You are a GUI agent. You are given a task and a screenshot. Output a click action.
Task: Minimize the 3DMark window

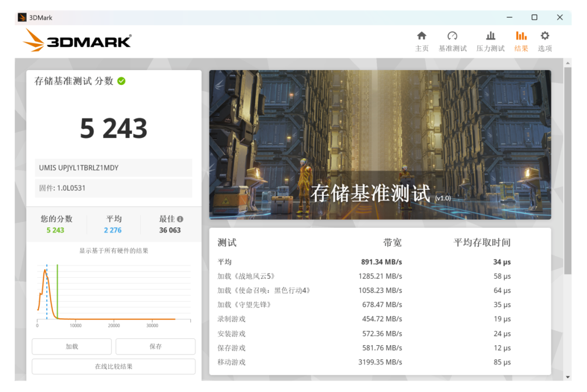pyautogui.click(x=509, y=17)
